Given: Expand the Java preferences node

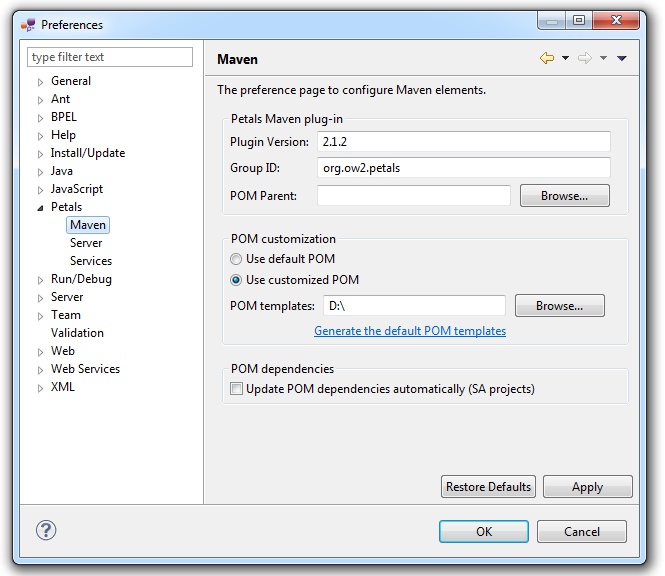Looking at the screenshot, I should (x=41, y=172).
